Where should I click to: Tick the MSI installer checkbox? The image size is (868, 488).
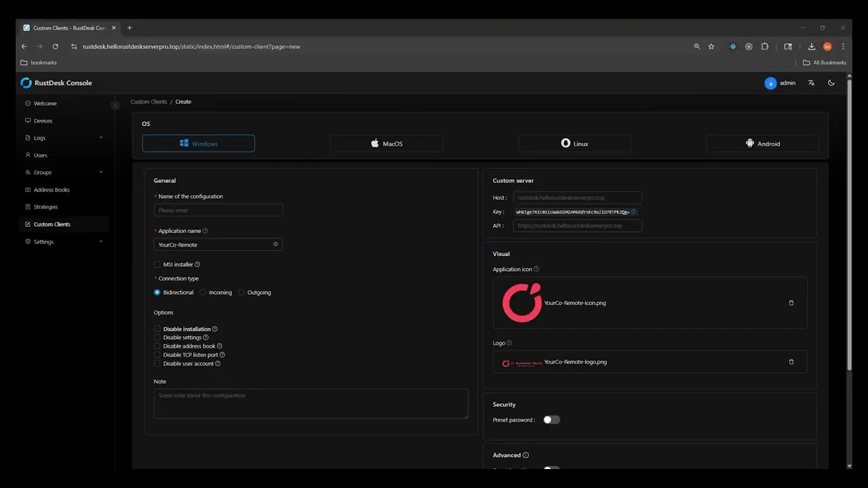click(157, 264)
